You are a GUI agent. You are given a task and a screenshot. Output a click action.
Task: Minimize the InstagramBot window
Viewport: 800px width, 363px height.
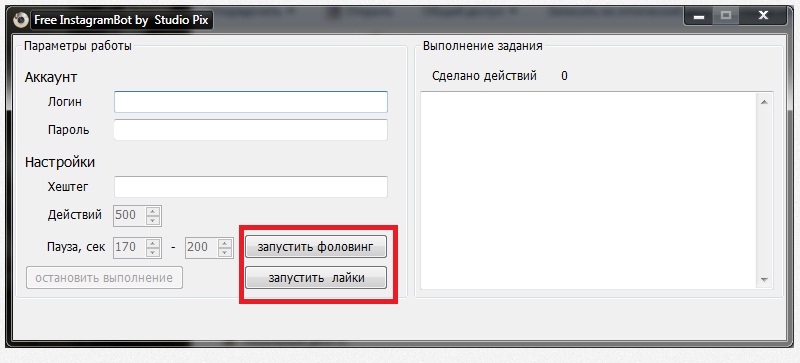(699, 18)
